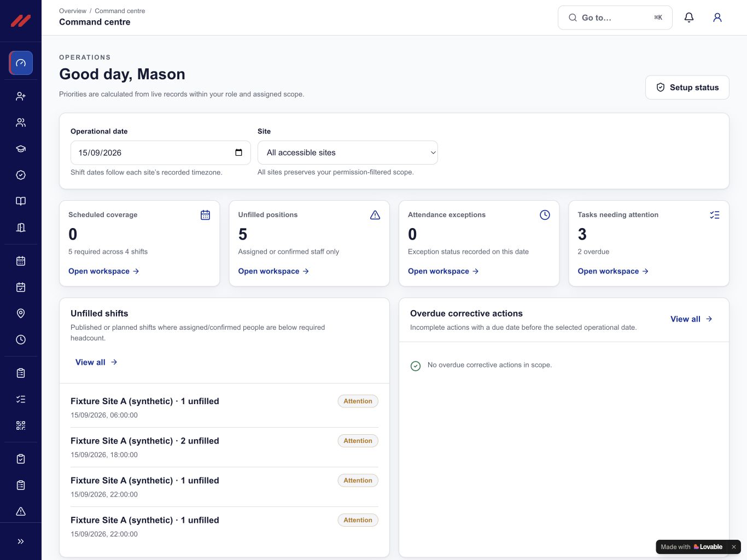Open the sidebar checklist icon
The image size is (747, 560).
click(21, 399)
